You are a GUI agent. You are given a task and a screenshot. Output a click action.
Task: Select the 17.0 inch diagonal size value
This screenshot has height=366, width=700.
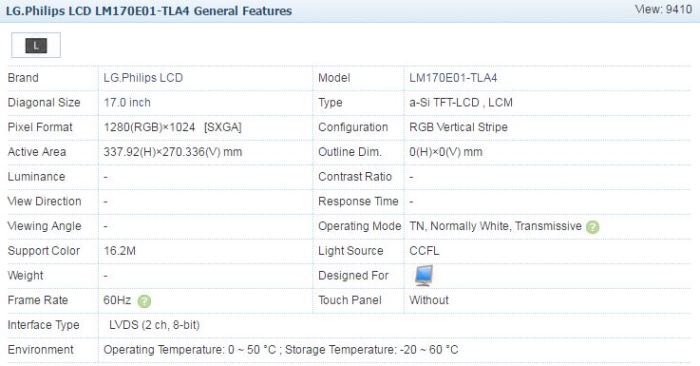pyautogui.click(x=127, y=102)
